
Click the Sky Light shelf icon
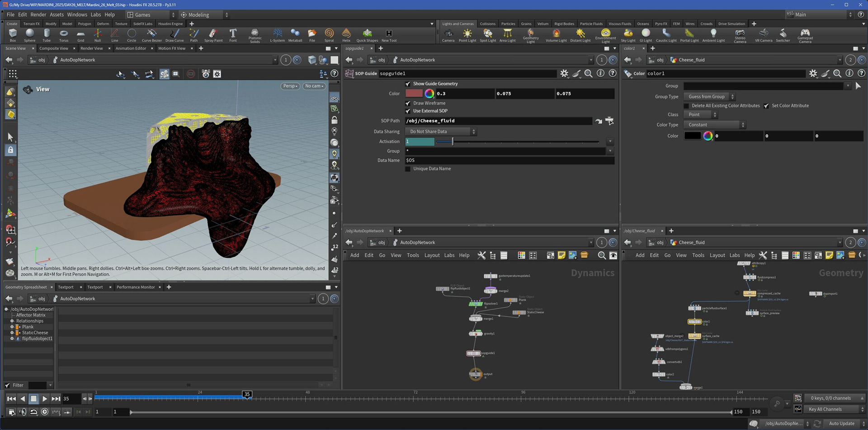(627, 35)
